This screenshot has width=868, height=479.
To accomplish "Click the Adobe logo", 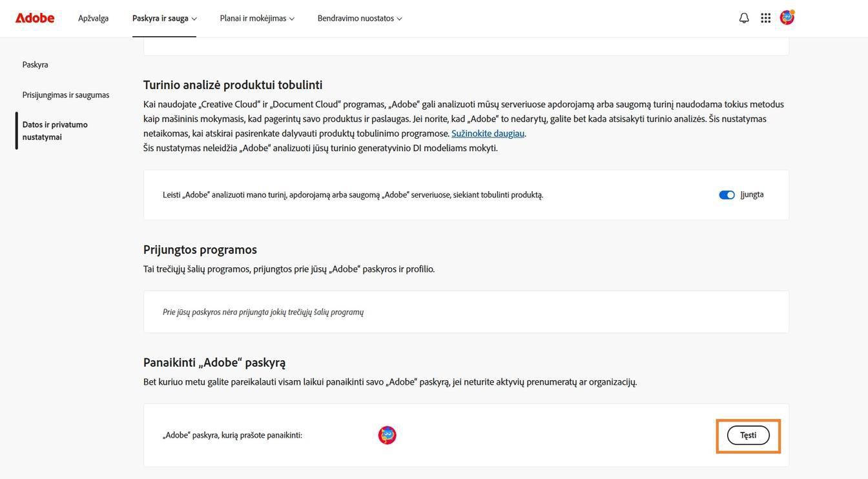I will [35, 18].
